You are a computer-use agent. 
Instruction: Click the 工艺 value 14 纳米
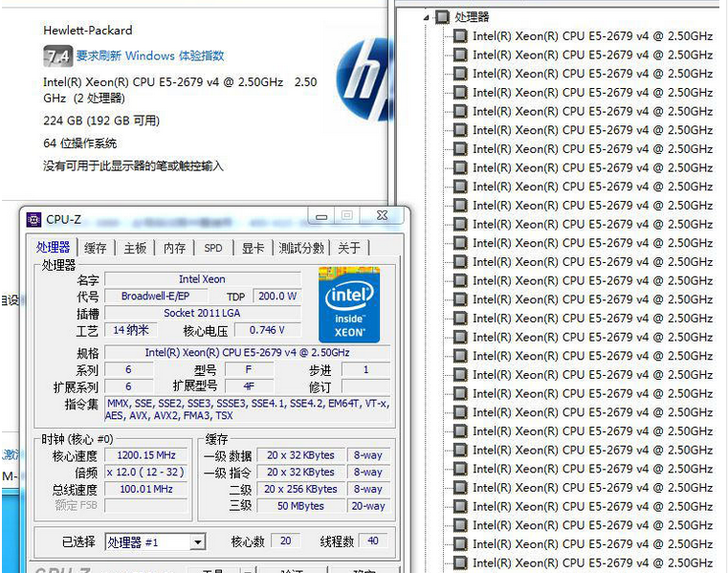point(130,330)
